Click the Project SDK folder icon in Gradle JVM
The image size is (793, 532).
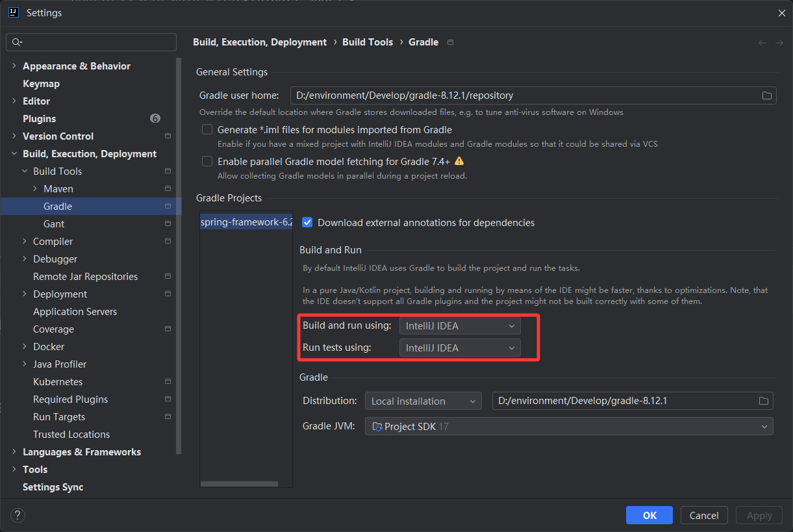click(x=377, y=427)
